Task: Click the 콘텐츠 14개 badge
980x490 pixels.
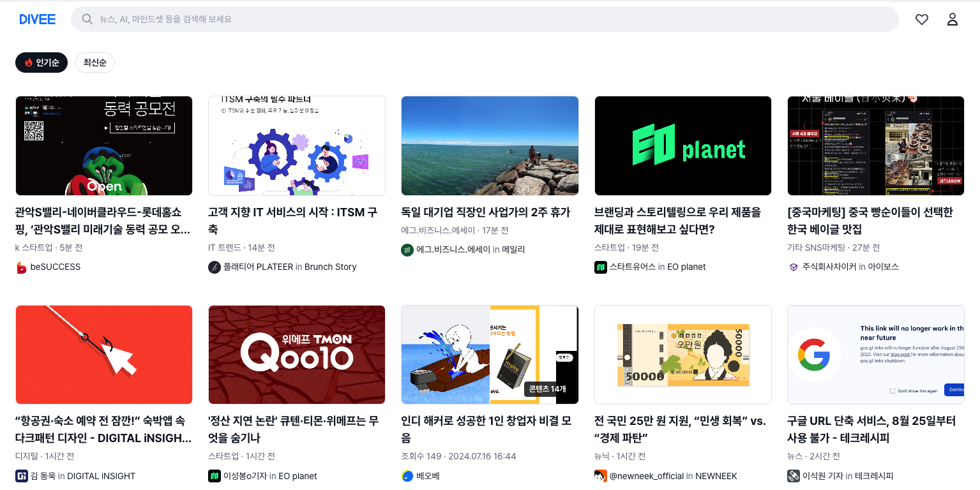Action: [547, 389]
